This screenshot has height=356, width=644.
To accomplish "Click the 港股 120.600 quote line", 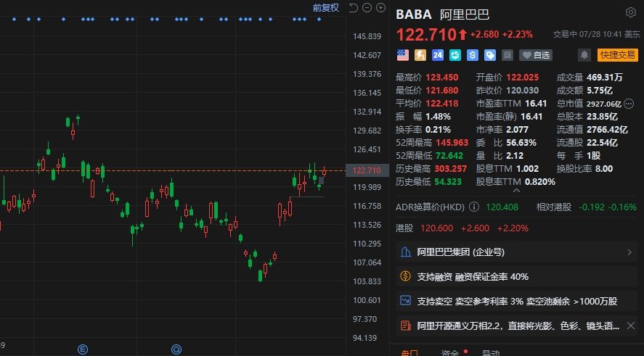I will [x=462, y=228].
